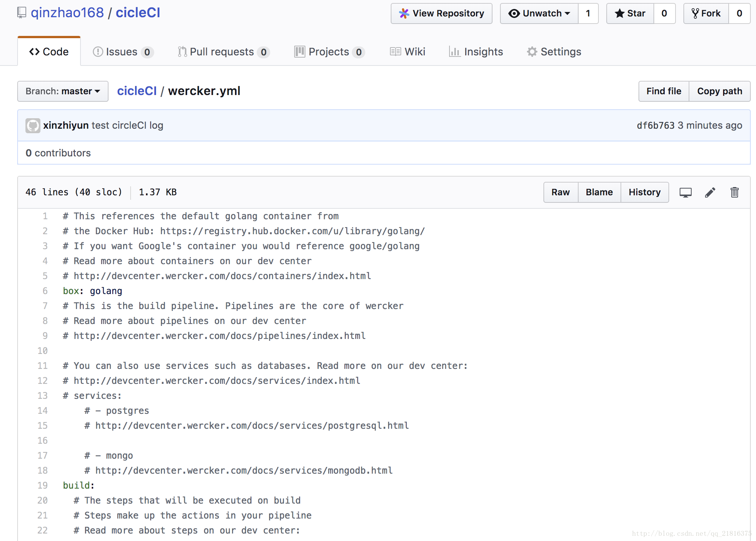The image size is (756, 541).
Task: View the Raw file
Action: coord(561,192)
